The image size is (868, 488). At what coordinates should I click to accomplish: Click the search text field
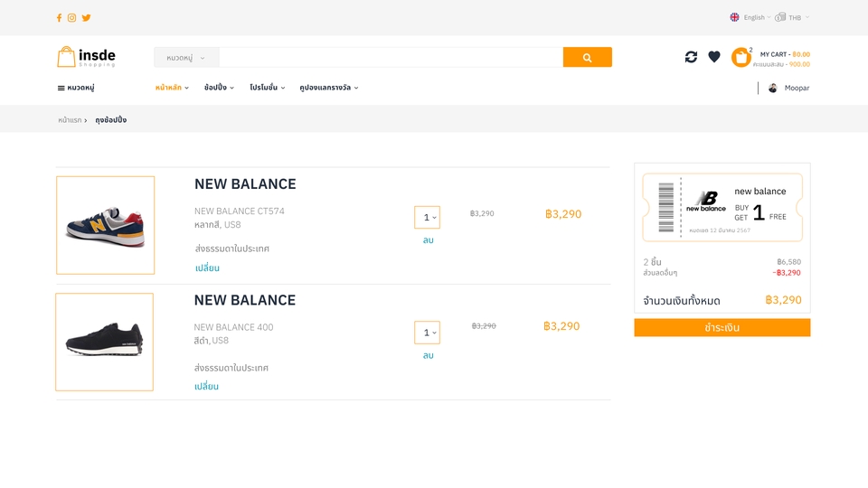(x=391, y=57)
